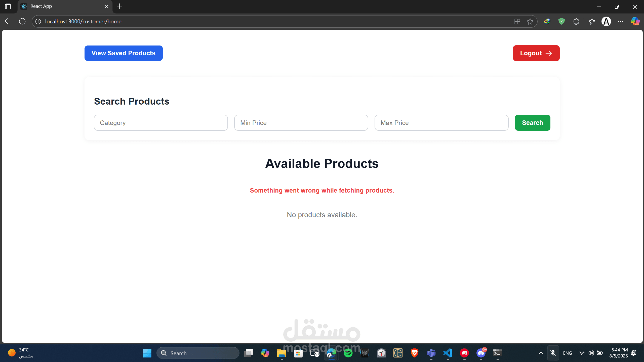The width and height of the screenshot is (644, 362).
Task: Open the Windows Start menu
Action: [147, 353]
